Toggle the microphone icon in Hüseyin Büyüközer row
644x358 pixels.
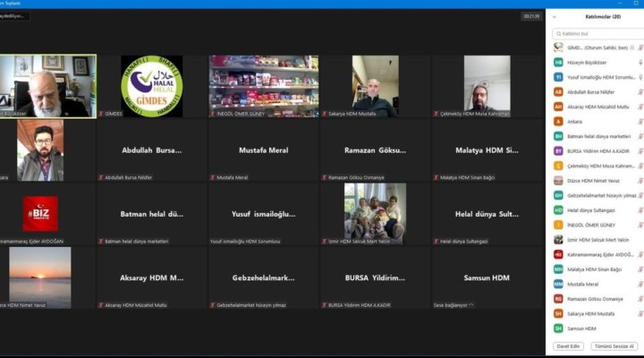[x=640, y=63]
